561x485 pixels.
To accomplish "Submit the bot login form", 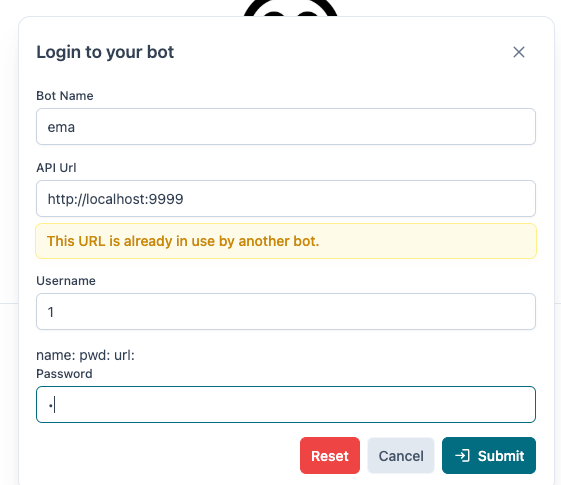I will (x=489, y=456).
